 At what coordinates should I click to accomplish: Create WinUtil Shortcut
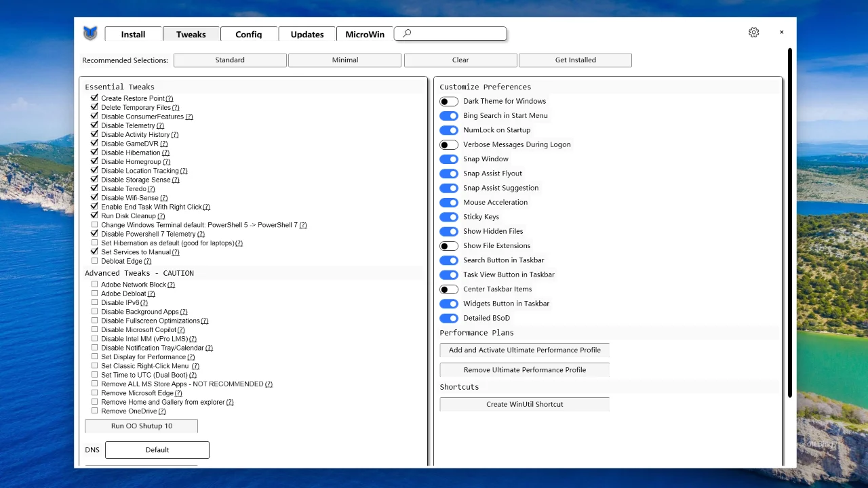point(525,405)
